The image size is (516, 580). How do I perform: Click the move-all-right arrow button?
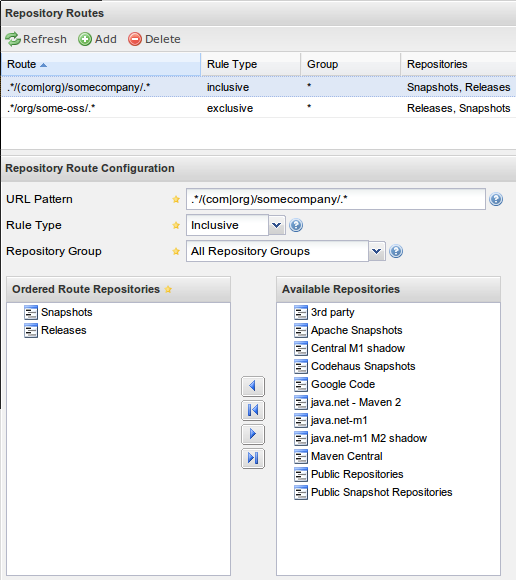[253, 458]
